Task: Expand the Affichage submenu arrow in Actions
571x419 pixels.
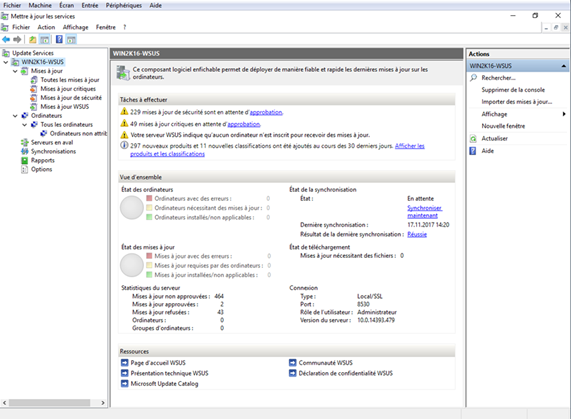Action: point(564,114)
